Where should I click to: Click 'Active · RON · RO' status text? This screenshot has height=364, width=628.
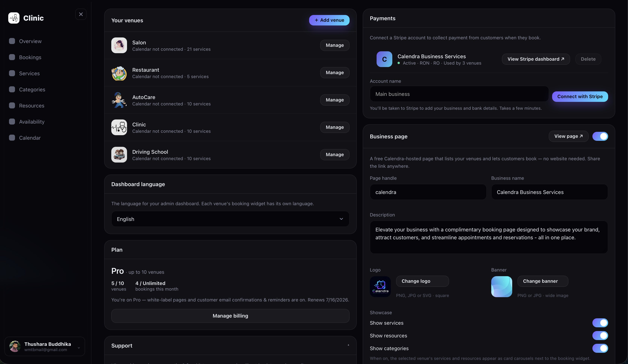pos(421,63)
